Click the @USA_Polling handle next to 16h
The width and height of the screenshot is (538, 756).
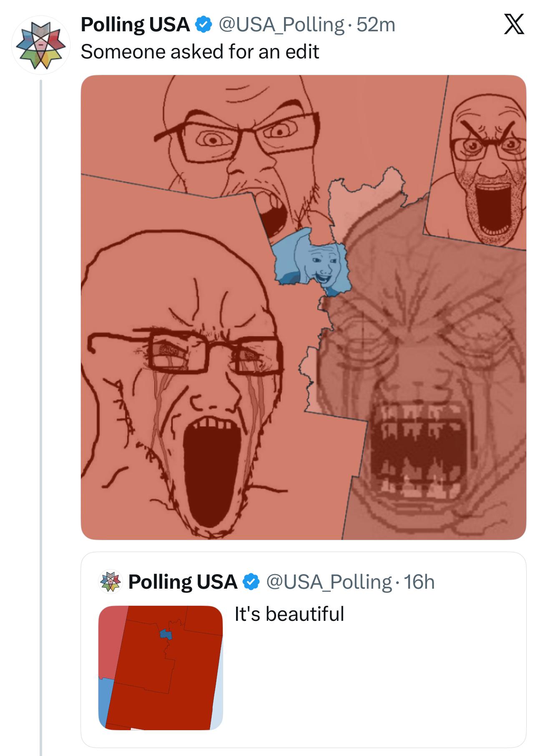coord(329,582)
